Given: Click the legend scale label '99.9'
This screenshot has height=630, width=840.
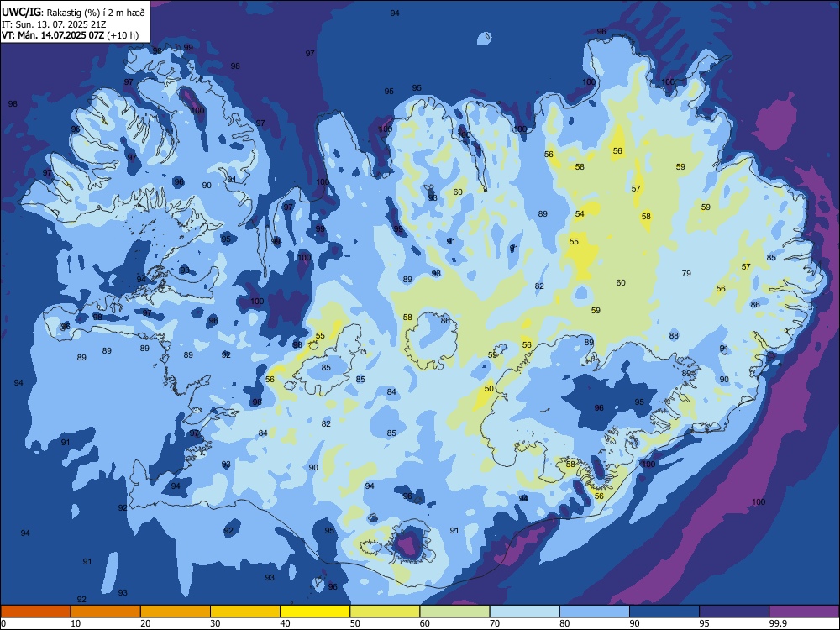Looking at the screenshot, I should (x=778, y=623).
